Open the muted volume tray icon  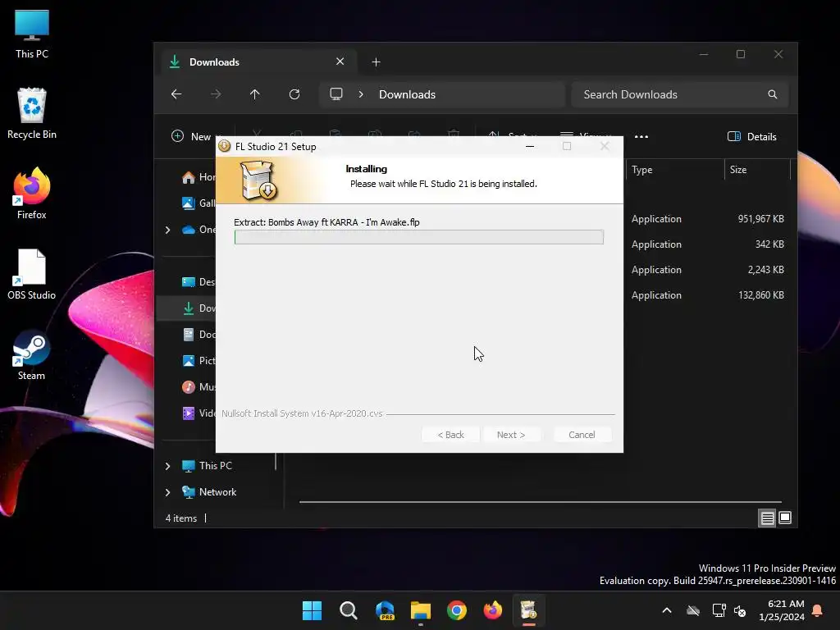click(x=740, y=610)
